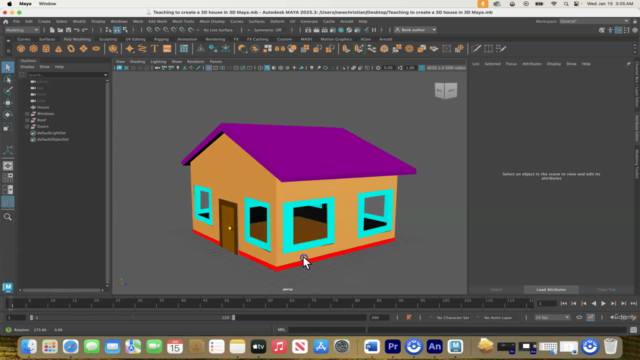The height and width of the screenshot is (360, 640).
Task: Click the Open Scene folder icon
Action: [60, 30]
